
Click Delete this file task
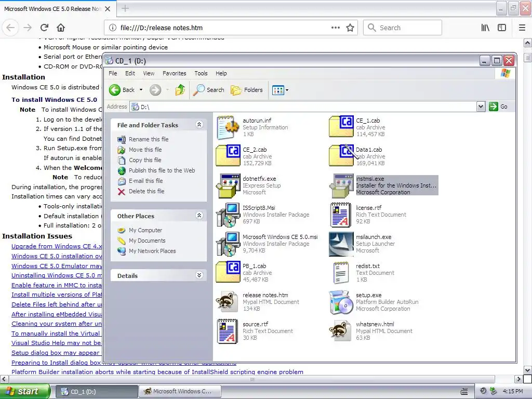(147, 191)
